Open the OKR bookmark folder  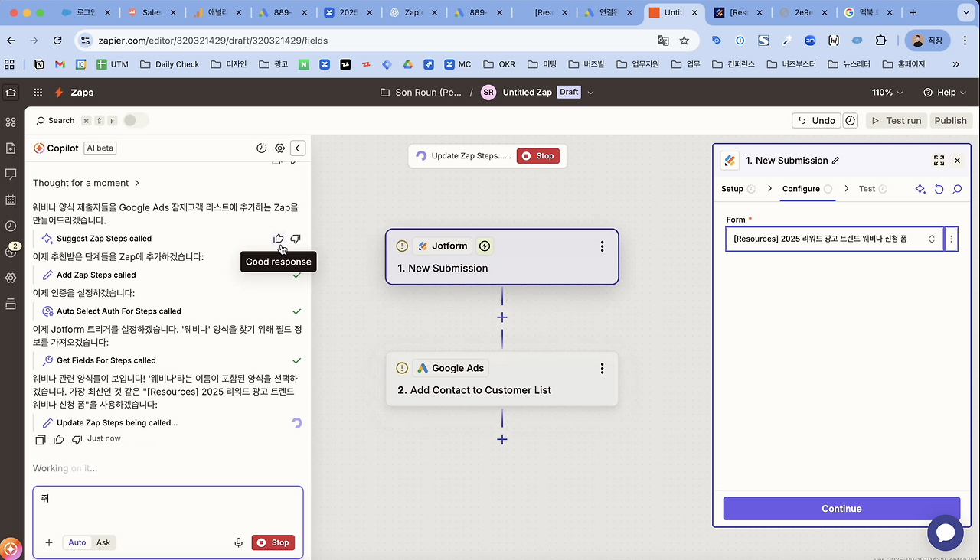click(499, 64)
